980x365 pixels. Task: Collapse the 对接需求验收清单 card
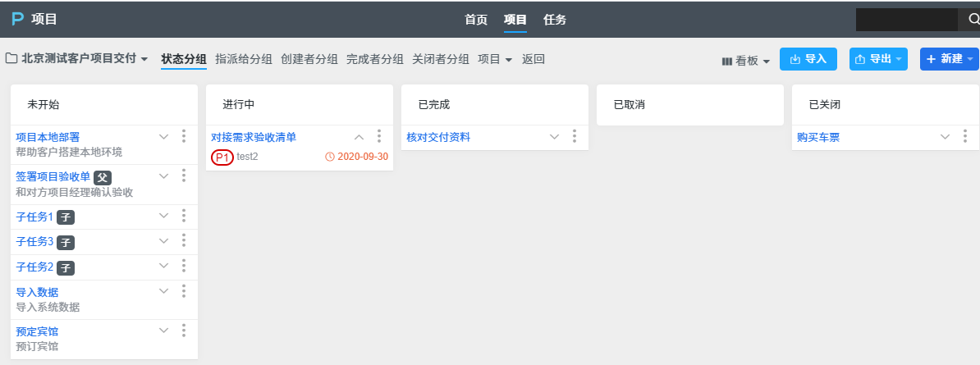coord(359,137)
